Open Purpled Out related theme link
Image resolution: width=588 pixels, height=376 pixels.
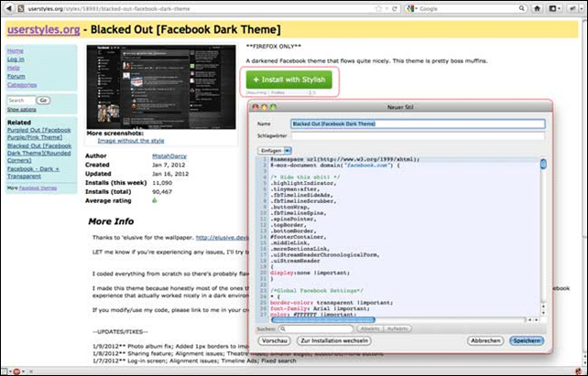39,134
